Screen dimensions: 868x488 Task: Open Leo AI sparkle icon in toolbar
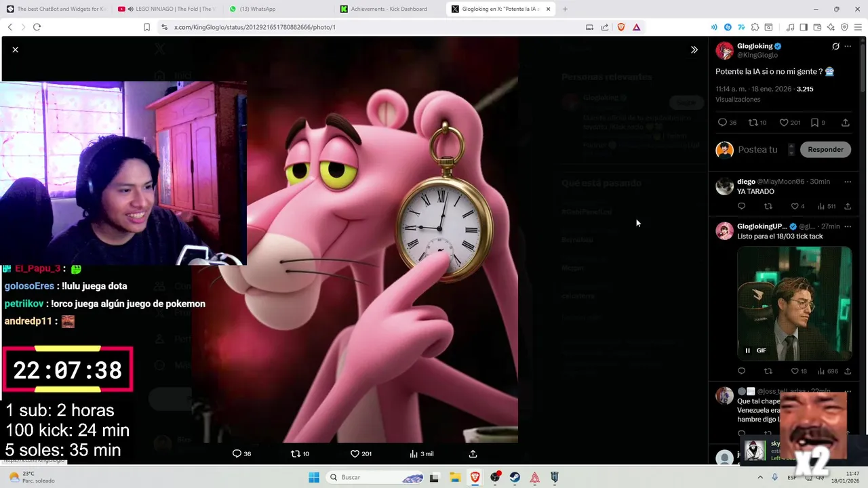(x=831, y=27)
